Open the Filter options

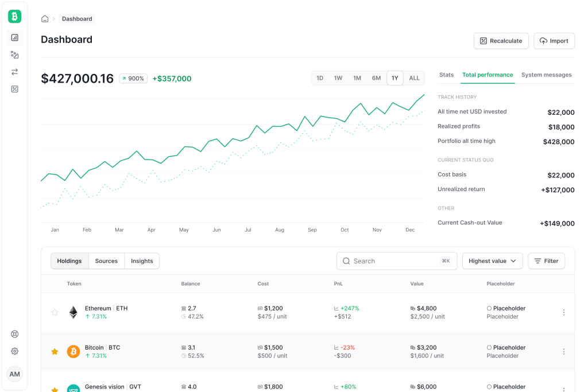tap(546, 261)
